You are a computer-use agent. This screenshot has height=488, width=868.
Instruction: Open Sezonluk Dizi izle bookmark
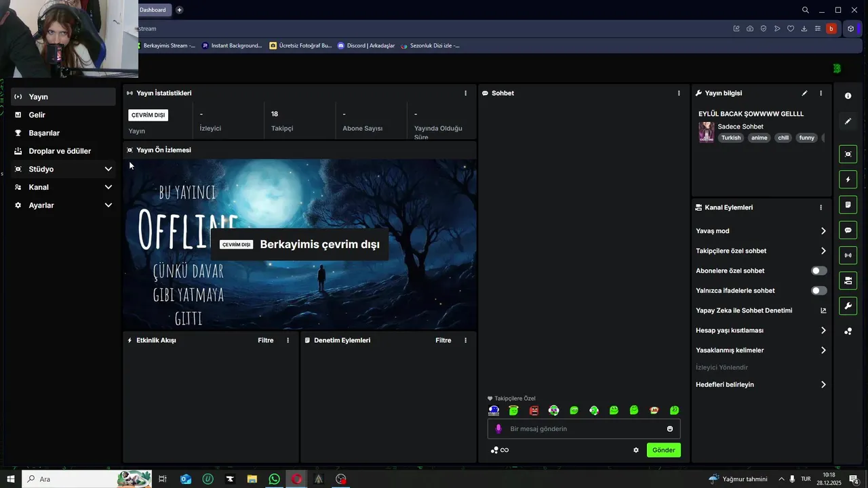coord(430,45)
